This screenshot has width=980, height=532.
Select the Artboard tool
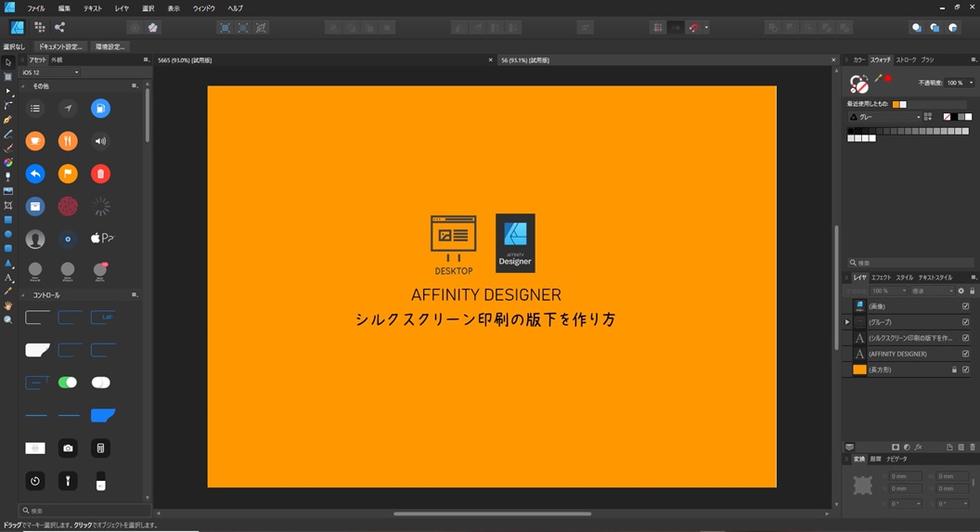8,77
